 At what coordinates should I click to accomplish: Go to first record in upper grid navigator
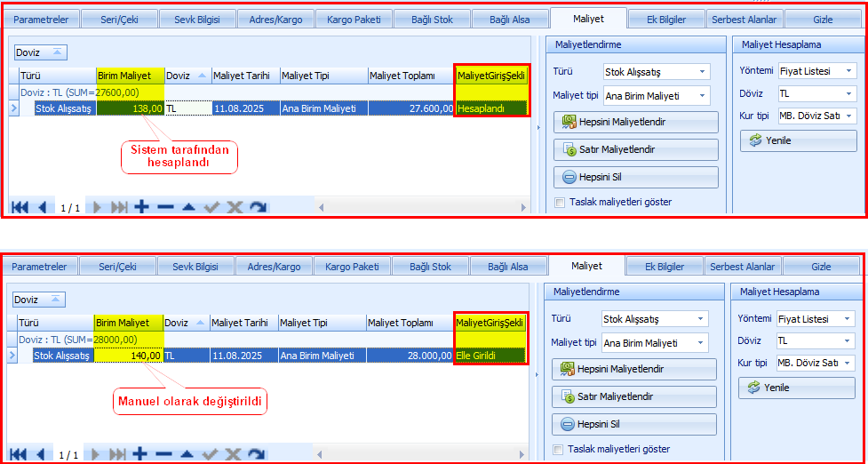click(x=19, y=207)
